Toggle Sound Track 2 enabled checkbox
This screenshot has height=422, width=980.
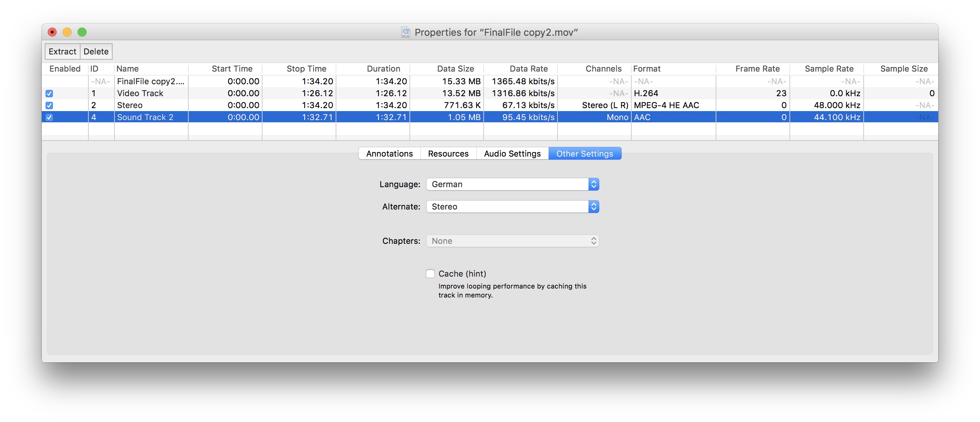click(49, 117)
